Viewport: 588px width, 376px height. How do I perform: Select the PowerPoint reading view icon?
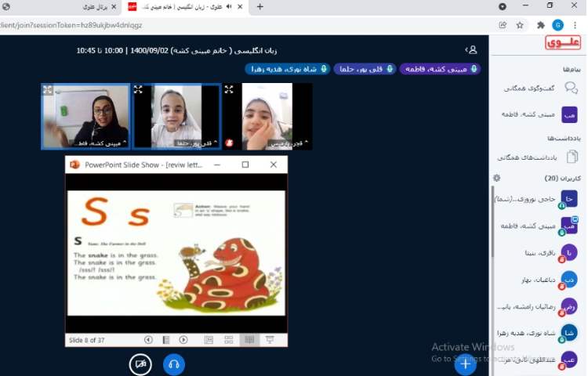(249, 339)
